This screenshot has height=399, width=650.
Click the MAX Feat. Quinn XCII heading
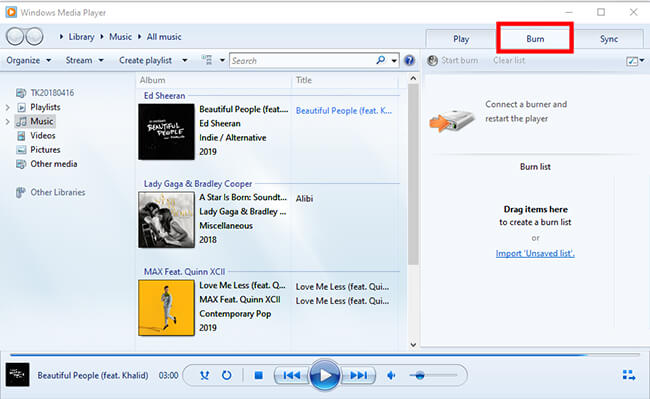184,272
